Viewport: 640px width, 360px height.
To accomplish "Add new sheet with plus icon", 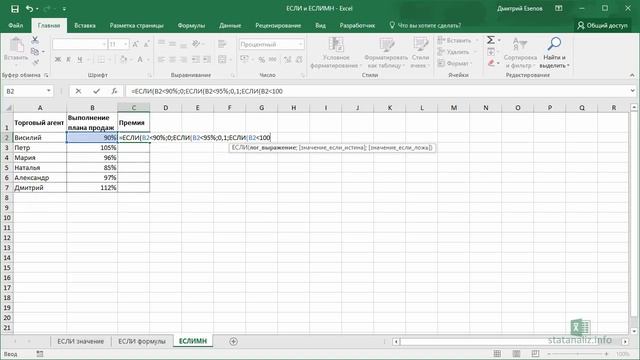I will point(233,341).
